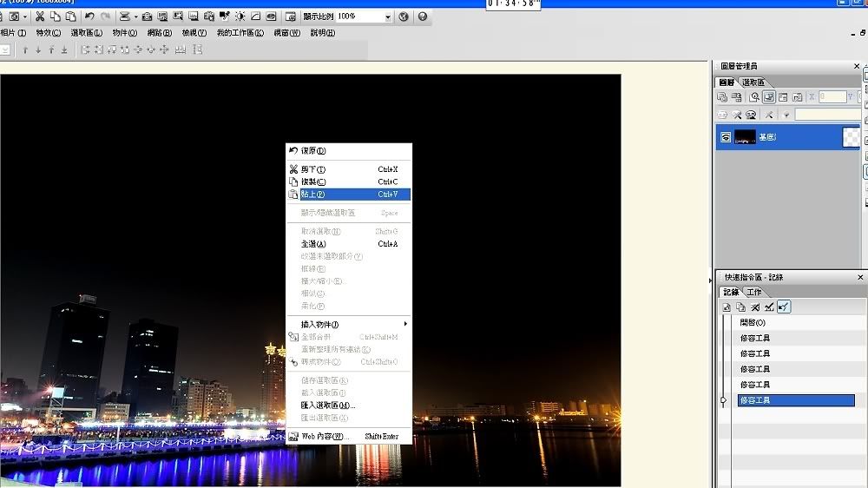Click the Cut scissors icon in the toolbar
Image resolution: width=868 pixels, height=488 pixels.
(40, 16)
